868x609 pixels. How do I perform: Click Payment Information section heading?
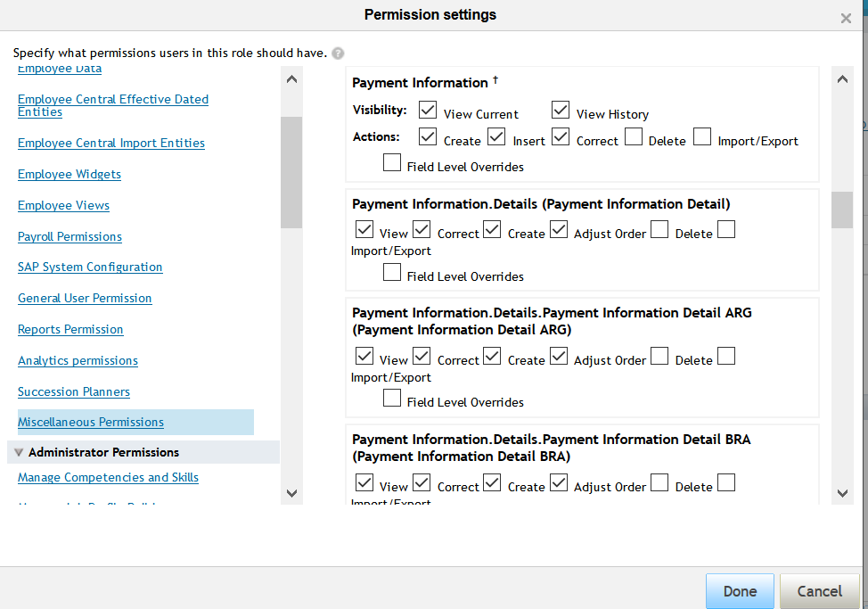420,83
